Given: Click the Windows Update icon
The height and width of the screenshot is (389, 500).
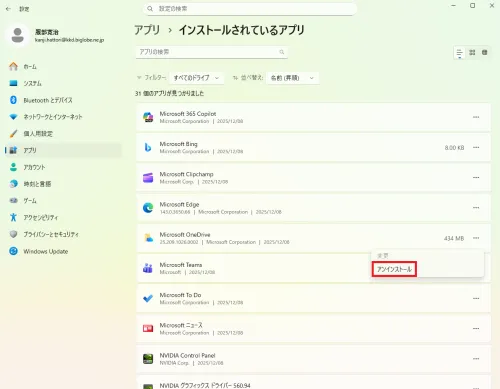Looking at the screenshot, I should 13,251.
